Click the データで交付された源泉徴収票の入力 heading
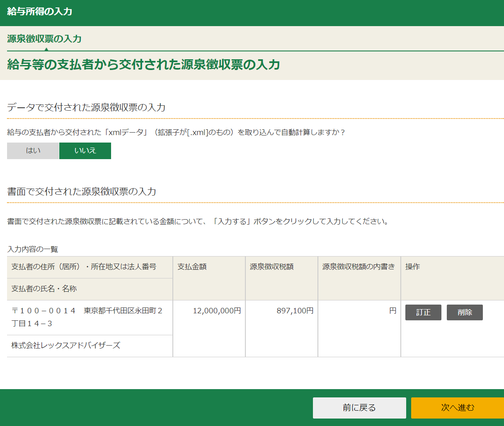Viewport: 504px width, 426px height. click(86, 108)
